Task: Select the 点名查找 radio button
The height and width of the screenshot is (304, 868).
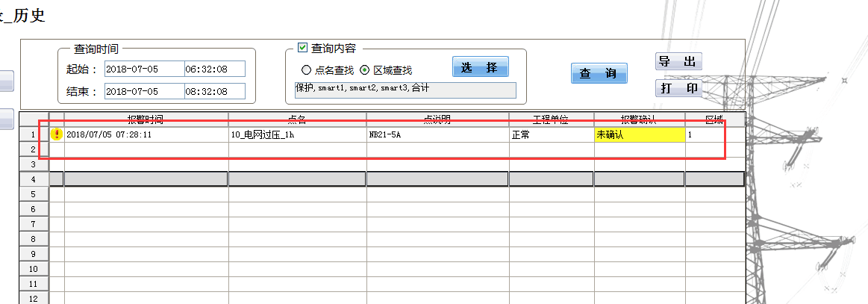Action: (x=306, y=70)
